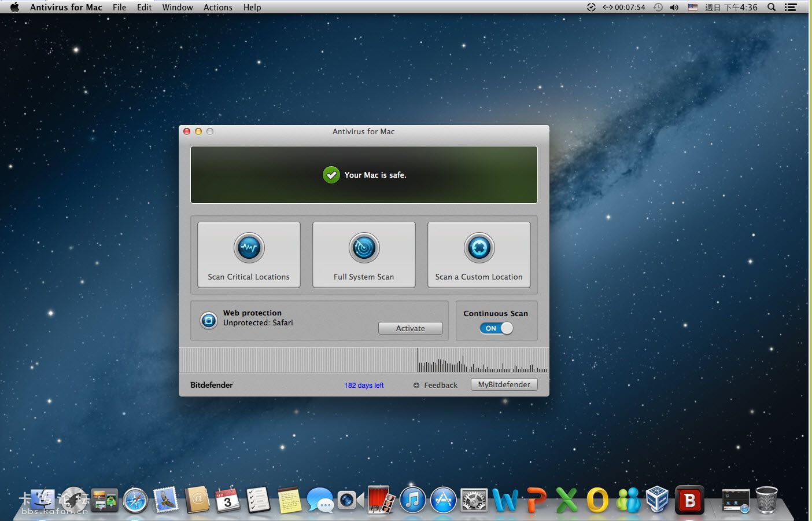Open iTunes music note in Dock

point(412,500)
